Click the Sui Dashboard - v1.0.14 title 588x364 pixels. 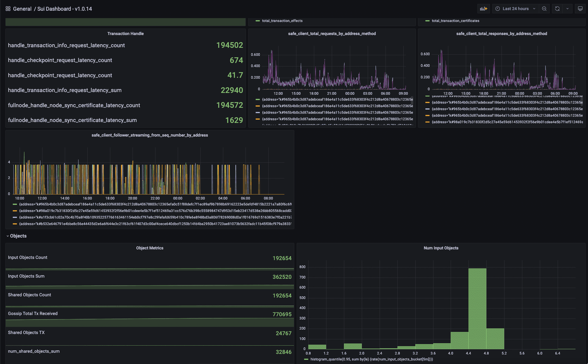(65, 9)
